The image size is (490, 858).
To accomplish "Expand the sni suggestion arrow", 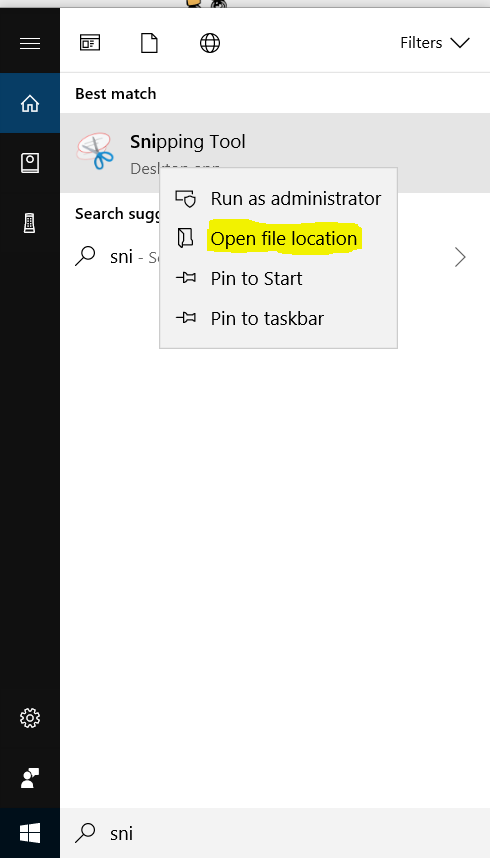I will click(460, 257).
